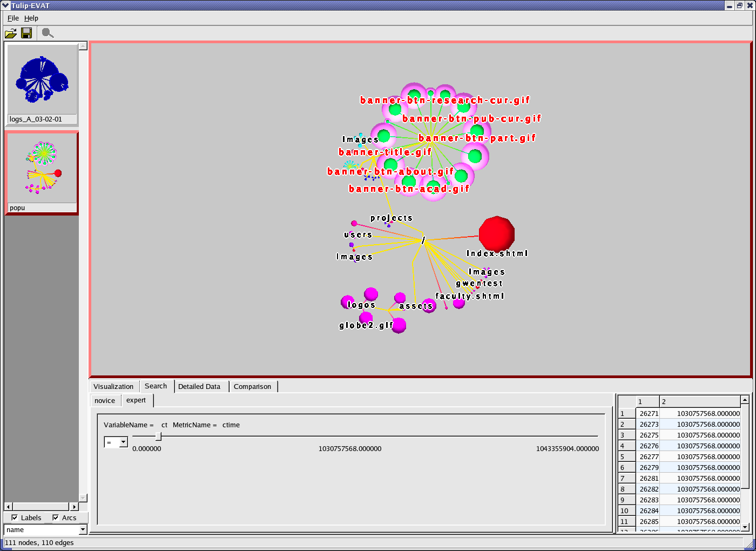Click the red index.shtml node
The width and height of the screenshot is (756, 551).
tap(496, 233)
